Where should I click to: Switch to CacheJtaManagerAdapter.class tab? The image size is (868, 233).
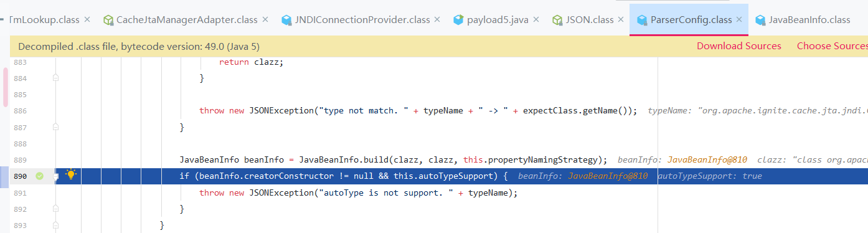pos(180,20)
